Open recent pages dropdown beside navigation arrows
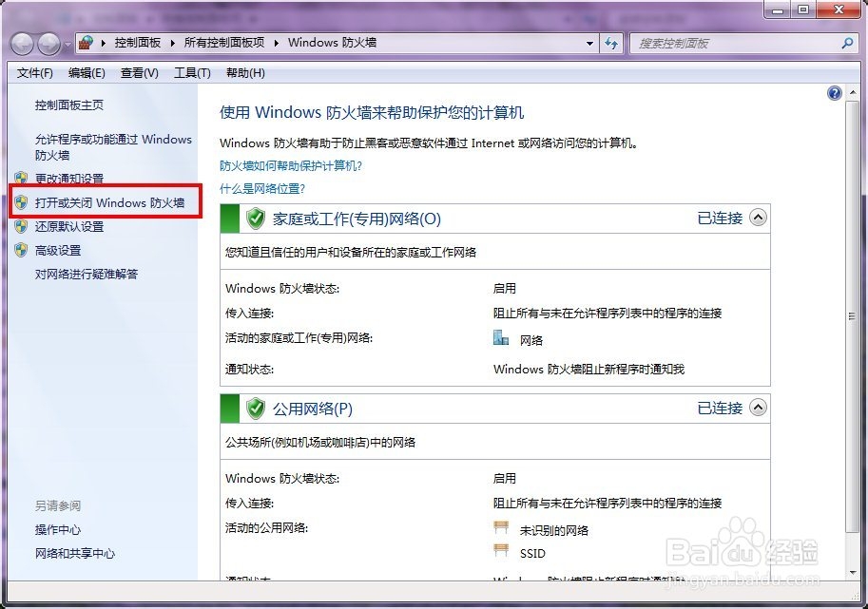The image size is (868, 609). (67, 44)
